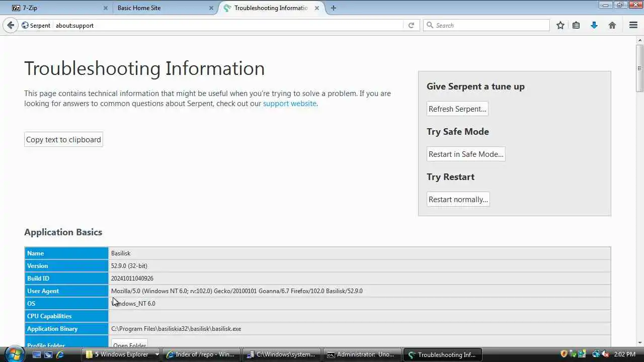This screenshot has height=362, width=644.
Task: Click the taskbar clock showing 2:02 PM
Action: [x=624, y=354]
